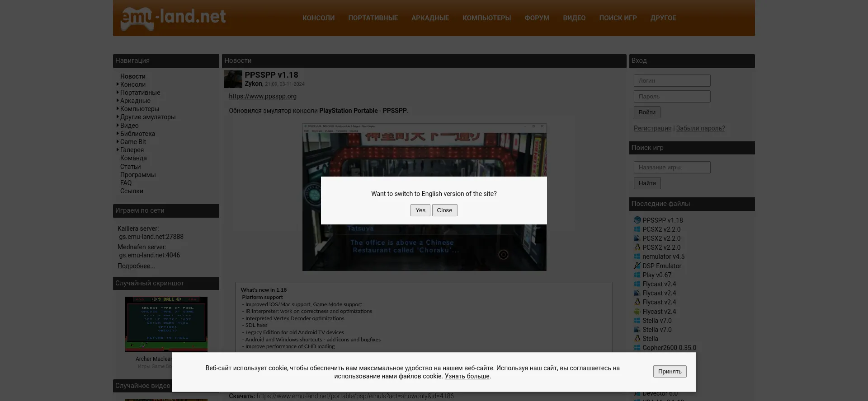The width and height of the screenshot is (868, 401).
Task: Open author Zykon's profile link
Action: pos(253,84)
